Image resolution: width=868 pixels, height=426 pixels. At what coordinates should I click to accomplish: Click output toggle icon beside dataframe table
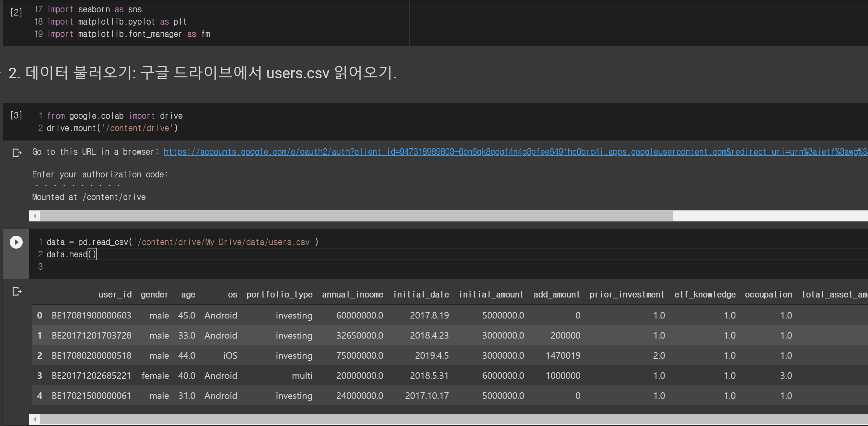pyautogui.click(x=17, y=291)
